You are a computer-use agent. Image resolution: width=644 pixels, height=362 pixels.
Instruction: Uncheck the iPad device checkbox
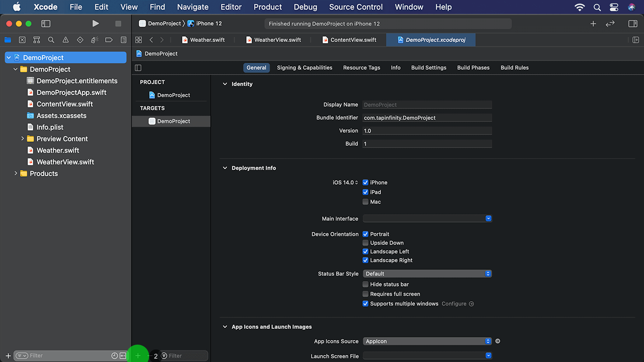click(x=365, y=192)
